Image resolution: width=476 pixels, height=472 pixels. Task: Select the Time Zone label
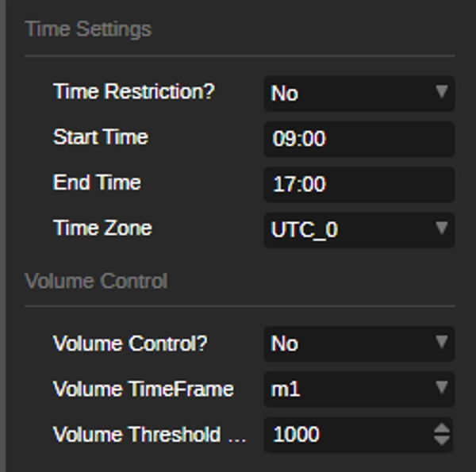pyautogui.click(x=102, y=228)
